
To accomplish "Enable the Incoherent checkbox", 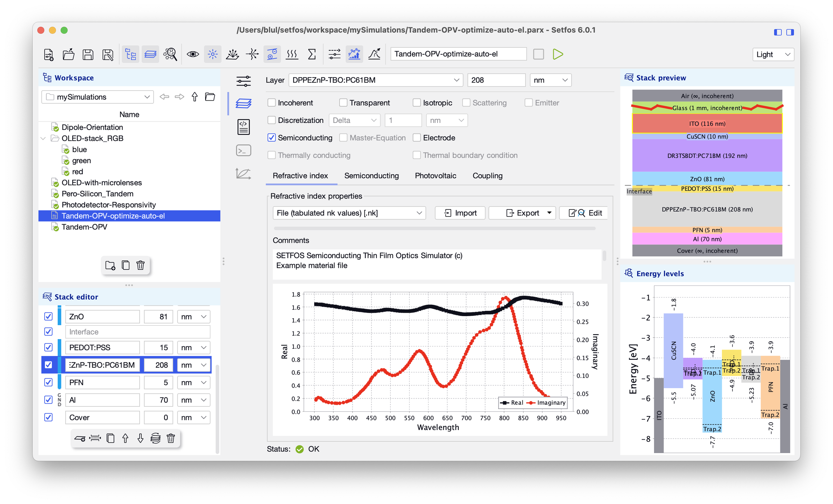I will pyautogui.click(x=272, y=103).
